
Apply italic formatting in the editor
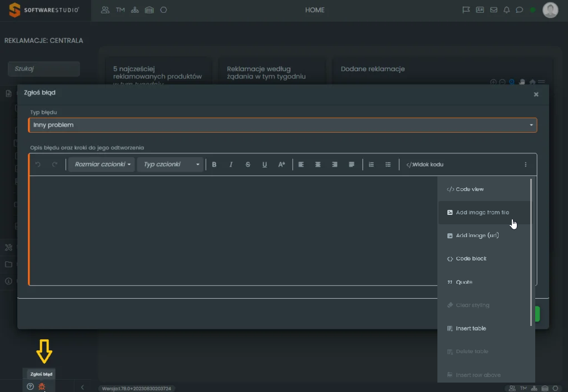(231, 164)
